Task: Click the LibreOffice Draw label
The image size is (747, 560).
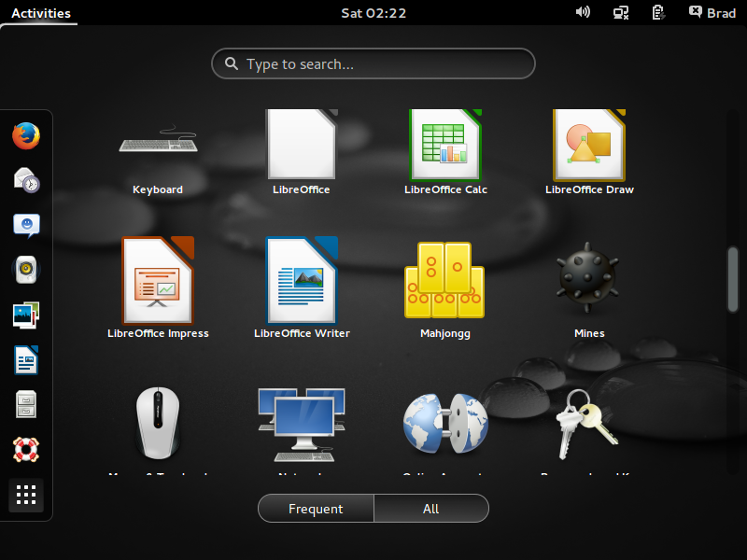Action: click(x=589, y=189)
